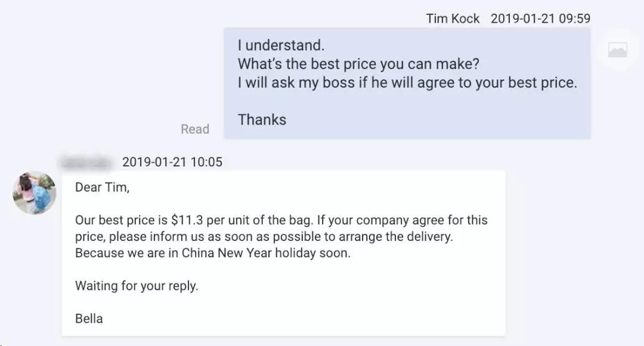Image resolution: width=644 pixels, height=346 pixels.
Task: Click empty area of Bella's white bubble
Action: point(358,304)
